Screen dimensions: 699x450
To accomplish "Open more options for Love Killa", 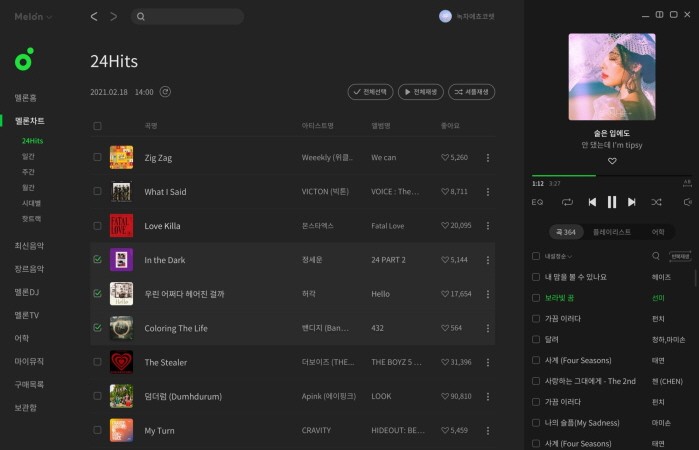I will click(488, 226).
